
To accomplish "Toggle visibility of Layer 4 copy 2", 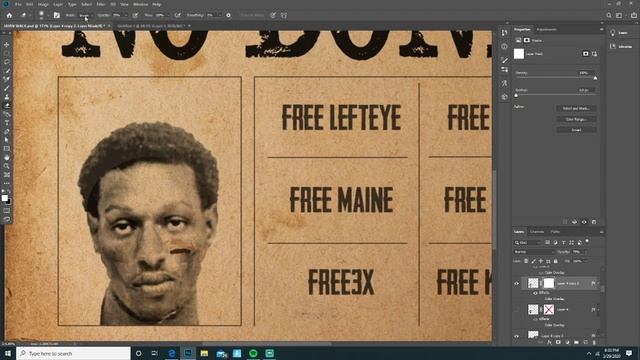I will [516, 283].
